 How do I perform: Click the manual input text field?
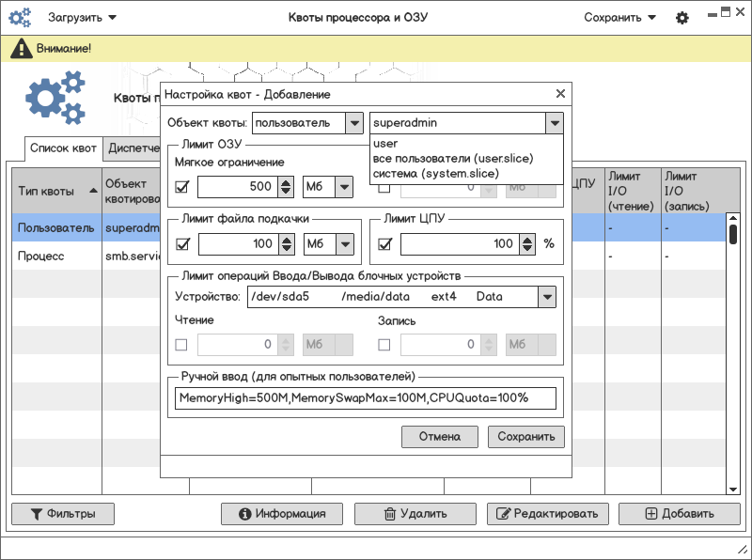(366, 398)
